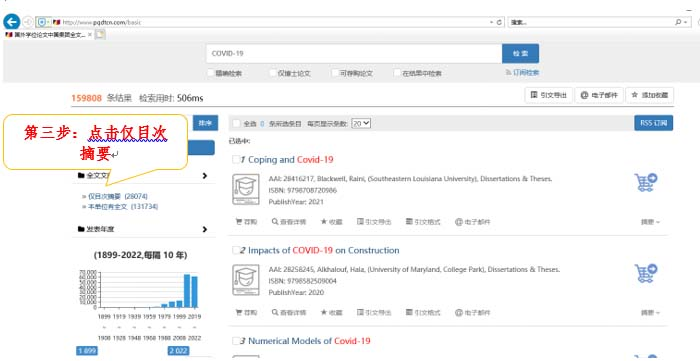The image size is (700, 361).
Task: Click the graduation cap icon for result 2
Action: 246,280
